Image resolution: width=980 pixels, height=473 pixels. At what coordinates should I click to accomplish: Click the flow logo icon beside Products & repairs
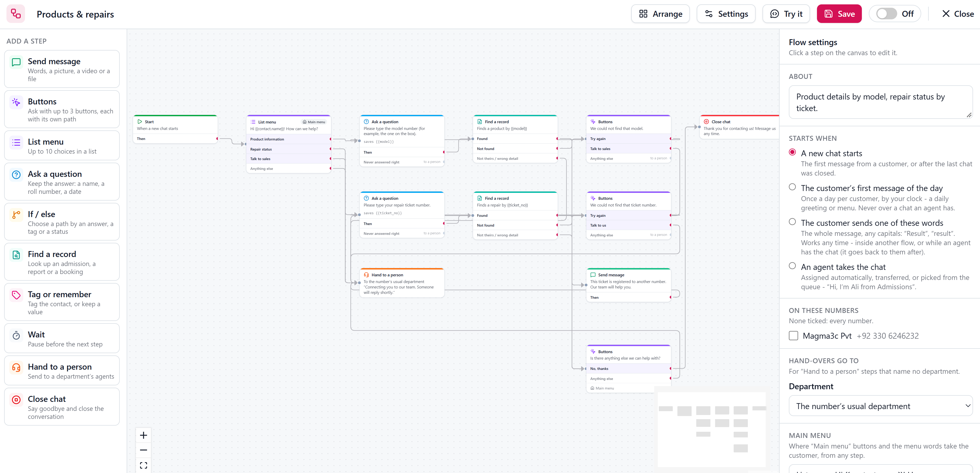[15, 14]
